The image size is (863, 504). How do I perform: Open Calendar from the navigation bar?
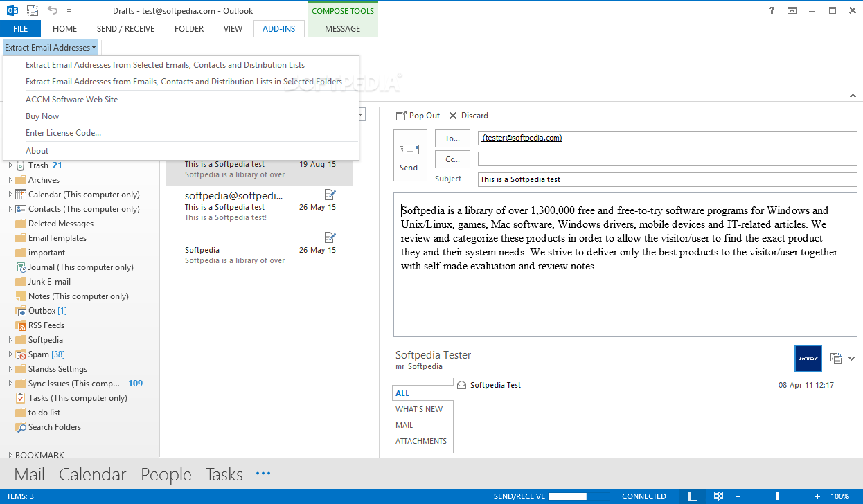pyautogui.click(x=93, y=475)
